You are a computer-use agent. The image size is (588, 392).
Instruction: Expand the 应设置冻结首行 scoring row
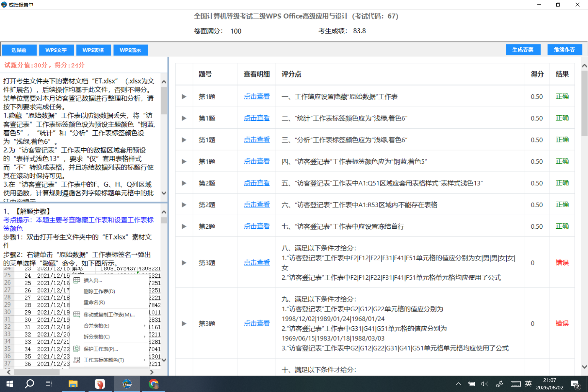pyautogui.click(x=184, y=226)
